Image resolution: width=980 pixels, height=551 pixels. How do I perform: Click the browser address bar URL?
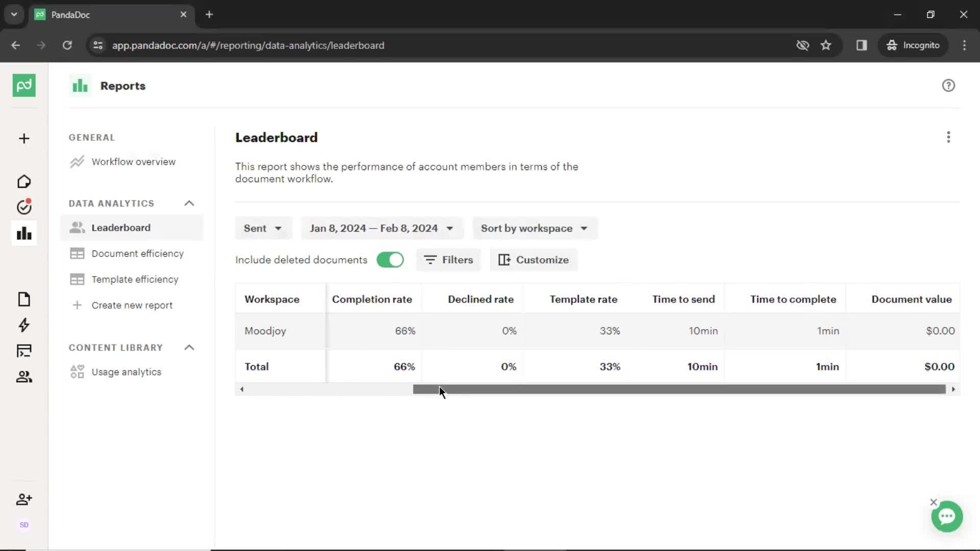point(248,45)
